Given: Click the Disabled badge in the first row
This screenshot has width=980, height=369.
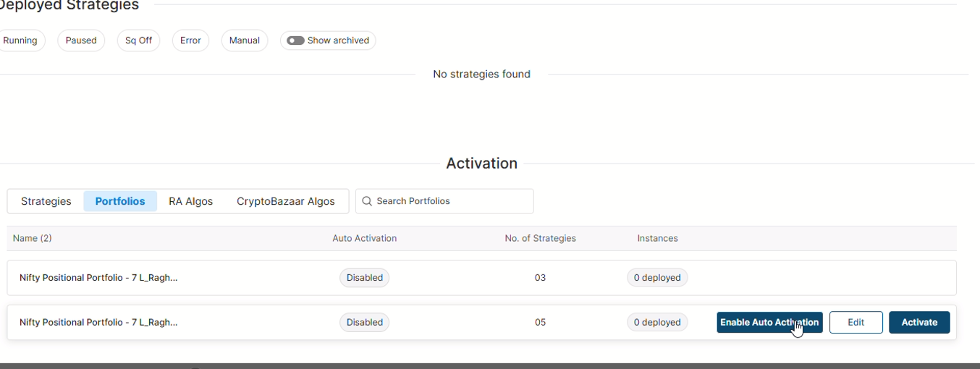Looking at the screenshot, I should pos(364,278).
